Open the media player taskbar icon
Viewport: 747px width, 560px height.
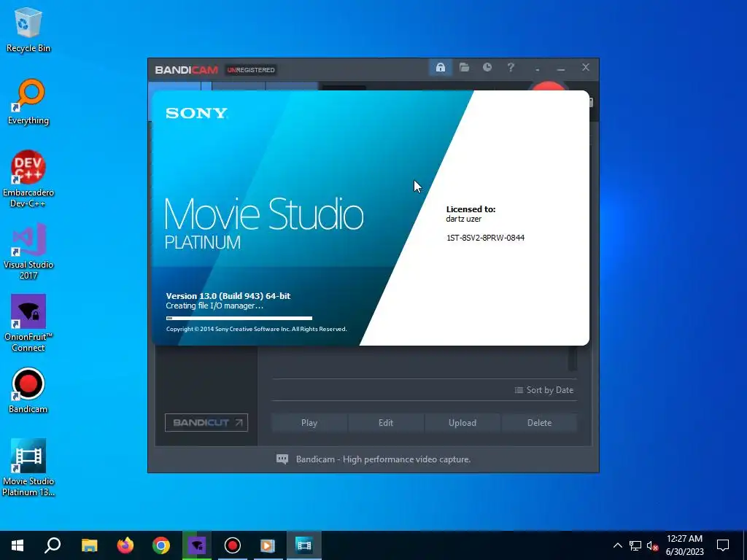[x=268, y=545]
